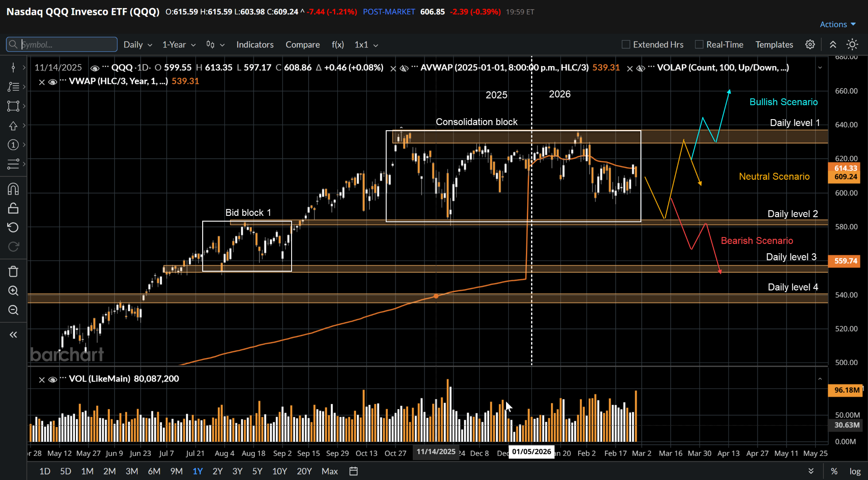Open the Indicators menu
The width and height of the screenshot is (868, 480).
pos(255,45)
